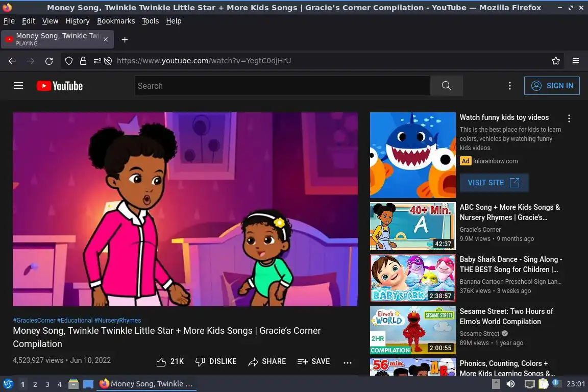Image resolution: width=588 pixels, height=392 pixels.
Task: Open ad options three-dot menu
Action: tap(569, 118)
